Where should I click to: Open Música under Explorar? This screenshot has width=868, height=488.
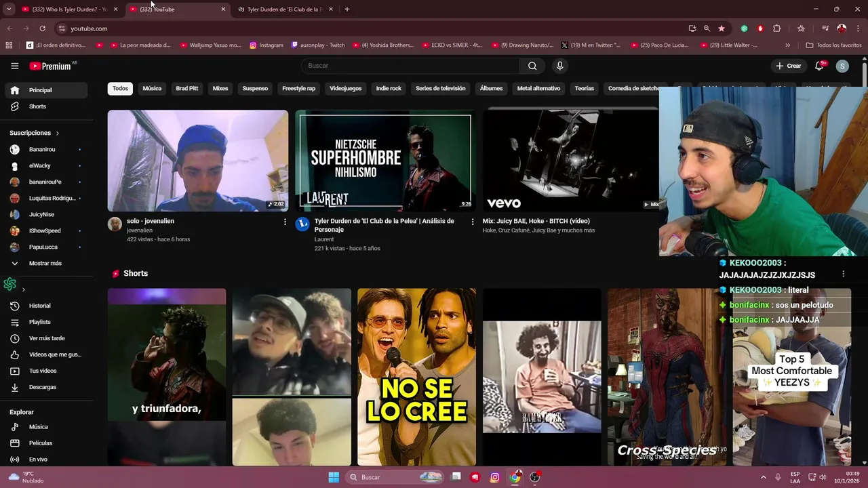46,427
